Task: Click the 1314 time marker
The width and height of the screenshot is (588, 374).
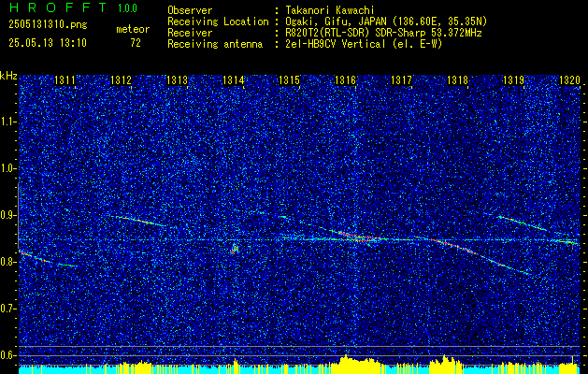Action: click(x=234, y=79)
